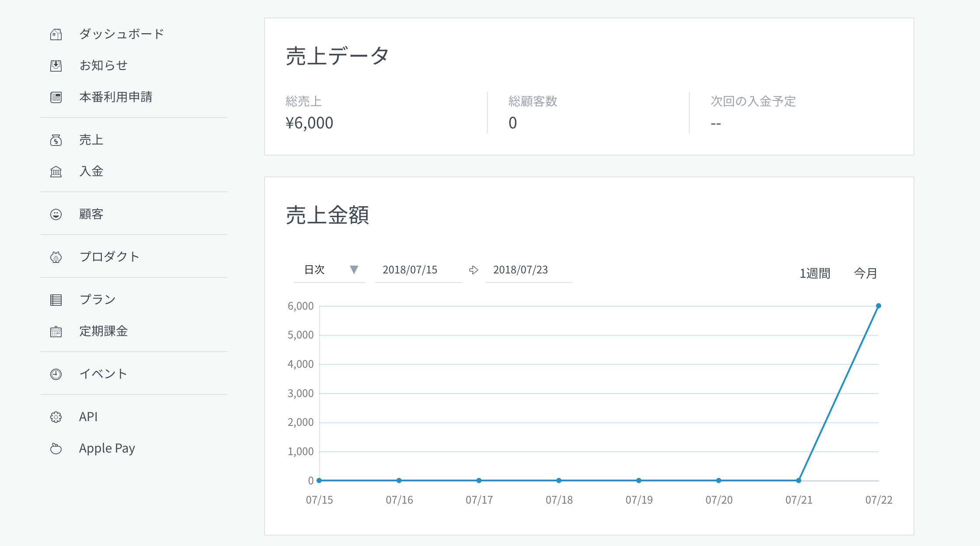Select the 1週間 range button
The height and width of the screenshot is (546, 980).
point(815,273)
